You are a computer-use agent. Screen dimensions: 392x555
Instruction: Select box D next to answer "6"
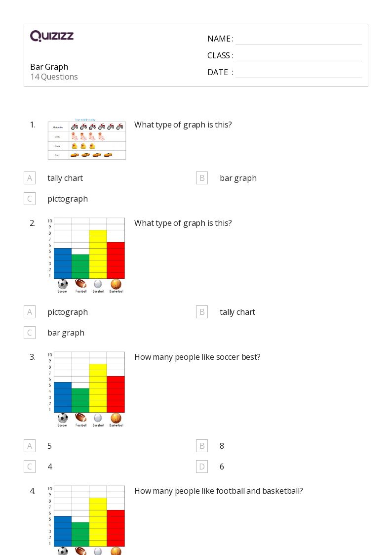pyautogui.click(x=201, y=467)
